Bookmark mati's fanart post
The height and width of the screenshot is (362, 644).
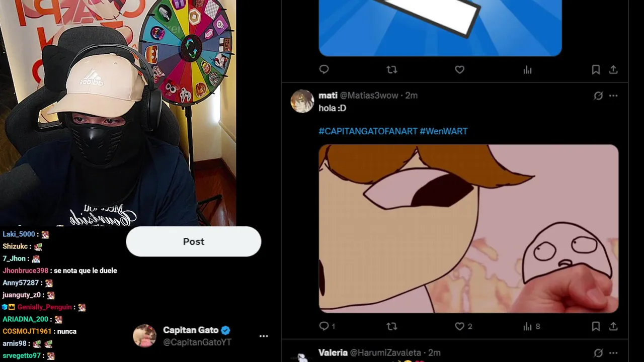coord(596,326)
